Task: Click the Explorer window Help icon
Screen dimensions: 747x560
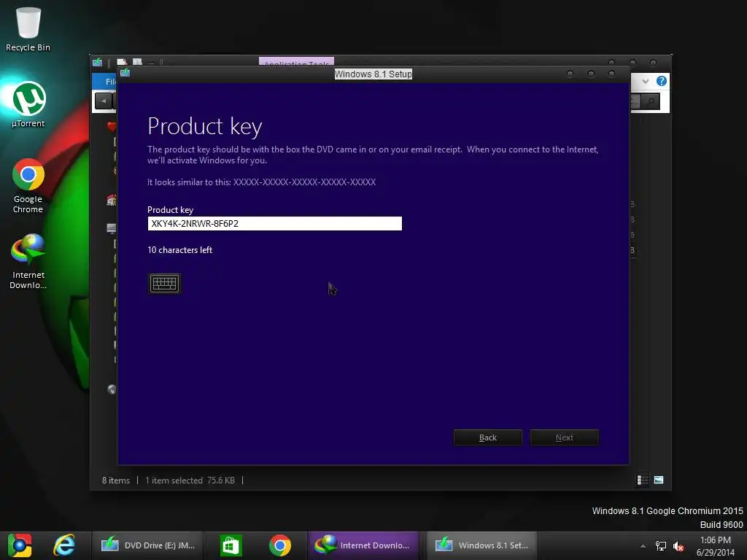Action: [661, 81]
